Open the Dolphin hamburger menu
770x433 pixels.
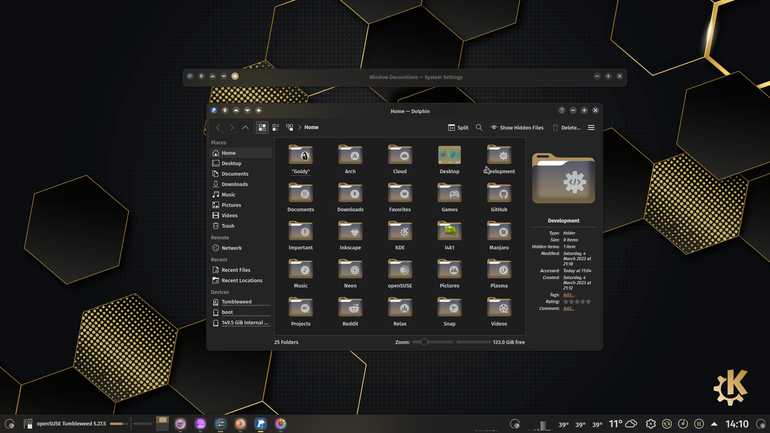pos(591,128)
